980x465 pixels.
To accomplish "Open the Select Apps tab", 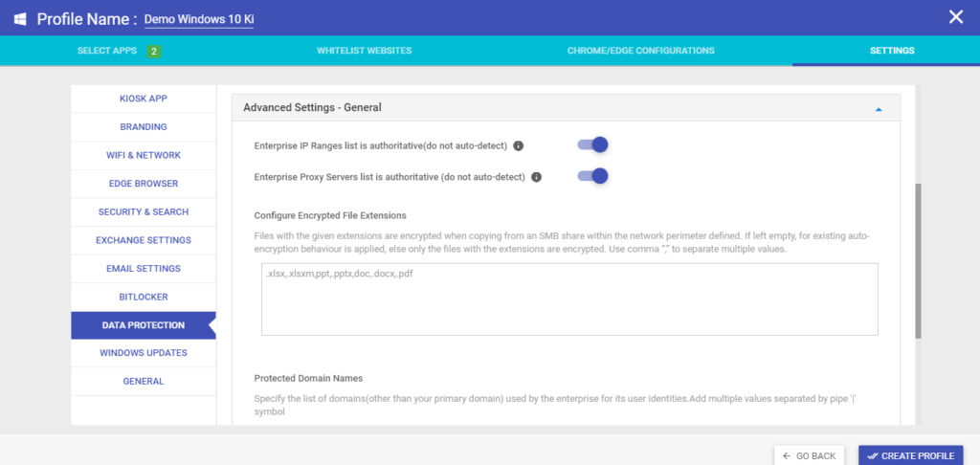I will point(107,51).
